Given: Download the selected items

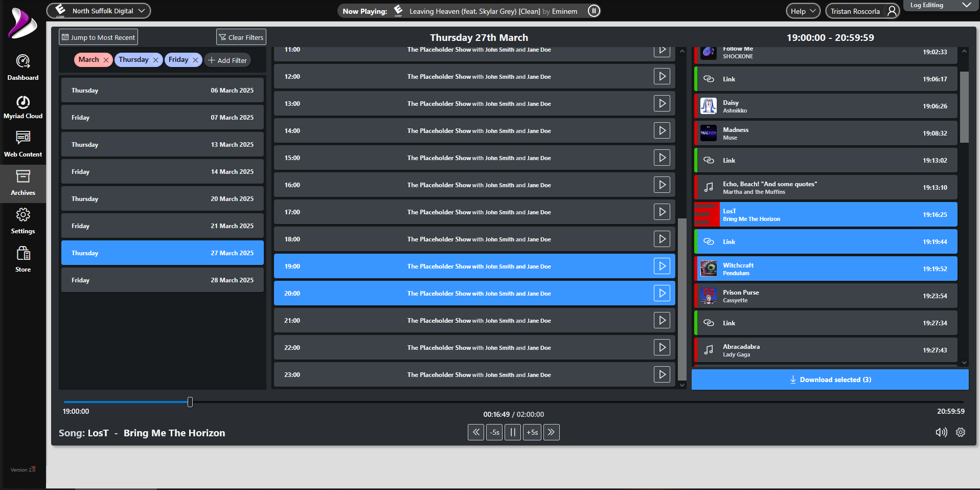Looking at the screenshot, I should click(x=830, y=380).
